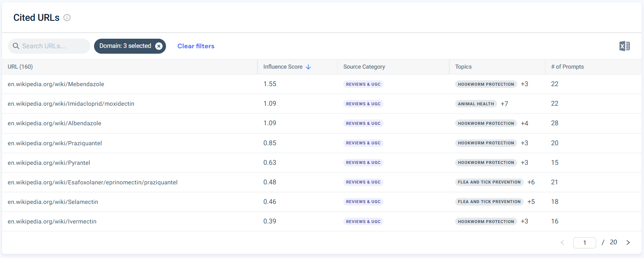This screenshot has height=258, width=644.
Task: Open the Domain: 3 selected filter
Action: (x=125, y=46)
